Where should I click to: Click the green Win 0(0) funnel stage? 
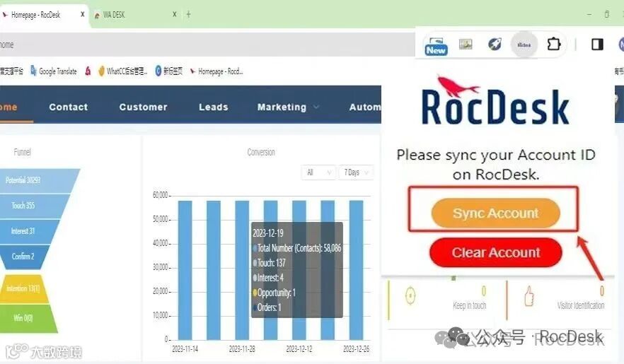coord(28,318)
